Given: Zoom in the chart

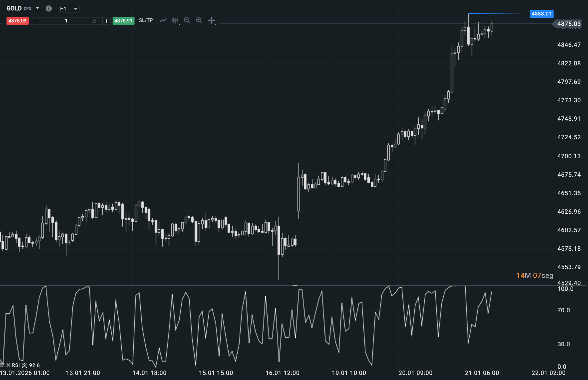Looking at the screenshot, I should tap(199, 20).
